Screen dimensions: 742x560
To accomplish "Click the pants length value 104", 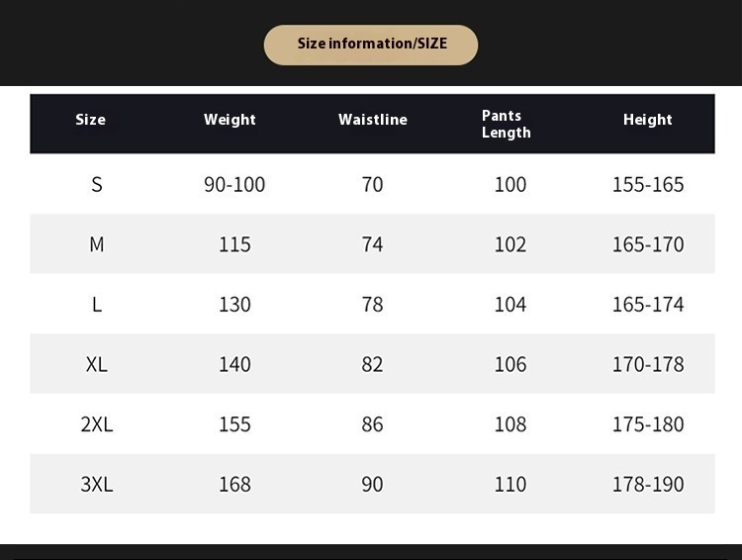I will (x=510, y=305).
